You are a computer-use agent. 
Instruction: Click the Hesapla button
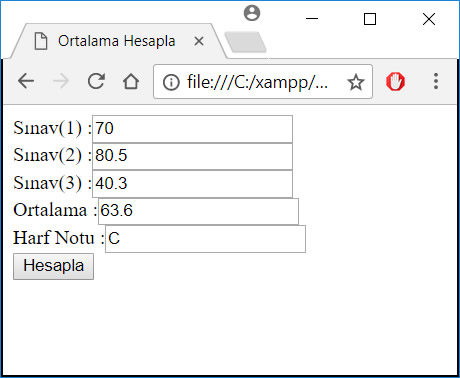[53, 266]
